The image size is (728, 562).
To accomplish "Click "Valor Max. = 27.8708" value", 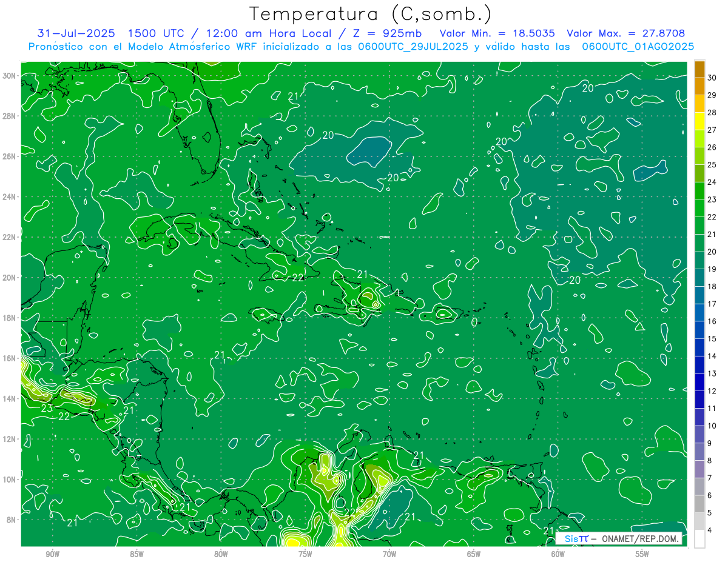I will (x=625, y=33).
